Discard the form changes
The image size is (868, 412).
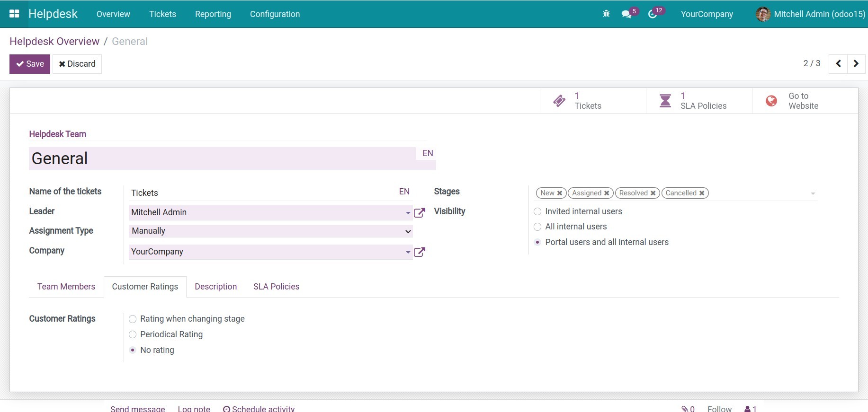pyautogui.click(x=77, y=64)
